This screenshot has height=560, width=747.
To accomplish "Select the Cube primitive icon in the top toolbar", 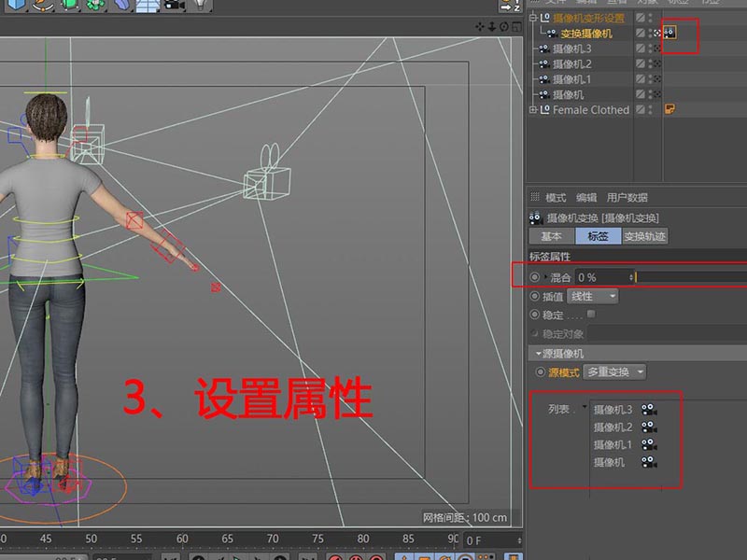I will point(16,7).
